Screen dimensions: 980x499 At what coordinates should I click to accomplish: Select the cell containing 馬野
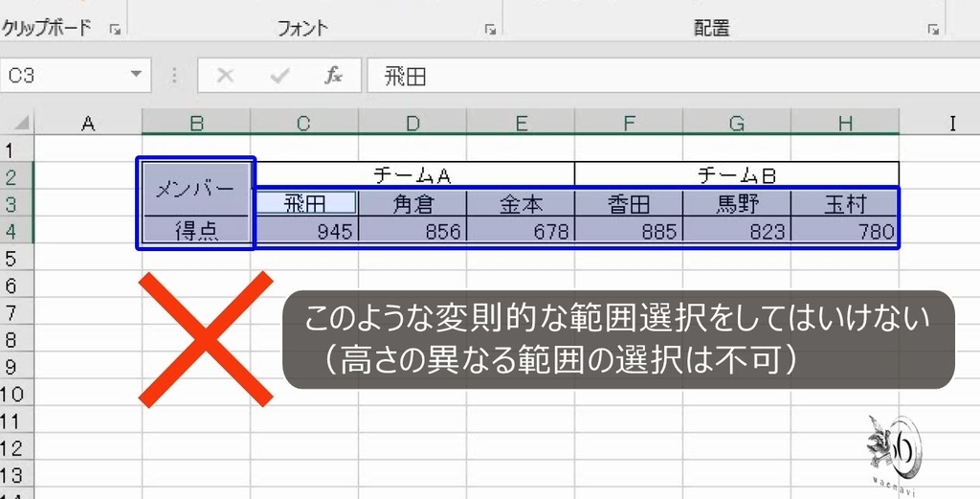[x=737, y=203]
